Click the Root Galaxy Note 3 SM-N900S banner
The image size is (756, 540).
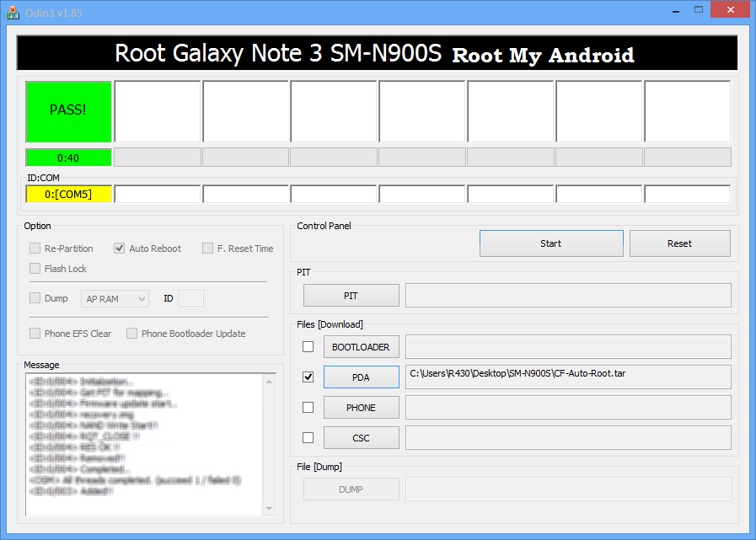(x=377, y=53)
